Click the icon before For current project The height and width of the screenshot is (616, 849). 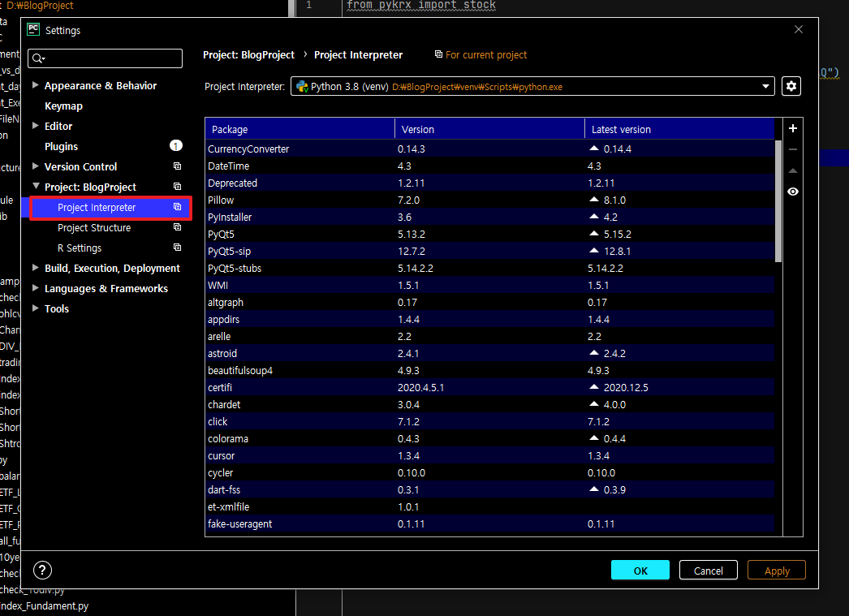438,54
